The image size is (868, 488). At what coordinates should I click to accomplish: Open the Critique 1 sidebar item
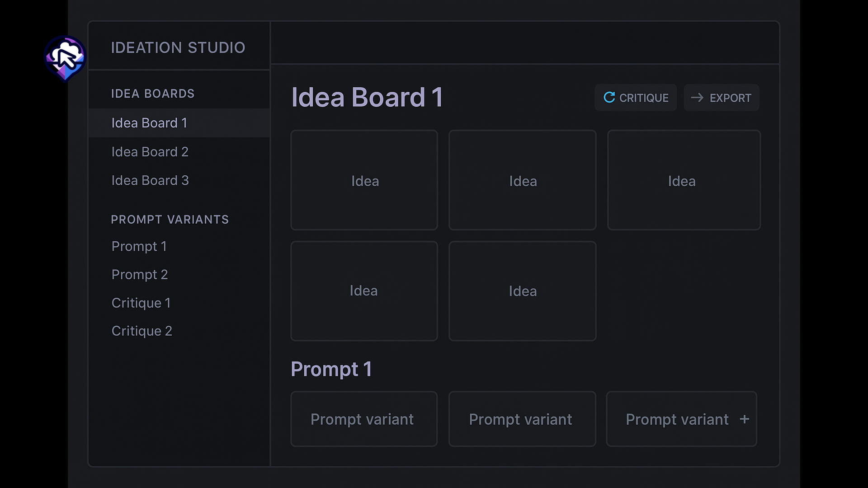141,303
